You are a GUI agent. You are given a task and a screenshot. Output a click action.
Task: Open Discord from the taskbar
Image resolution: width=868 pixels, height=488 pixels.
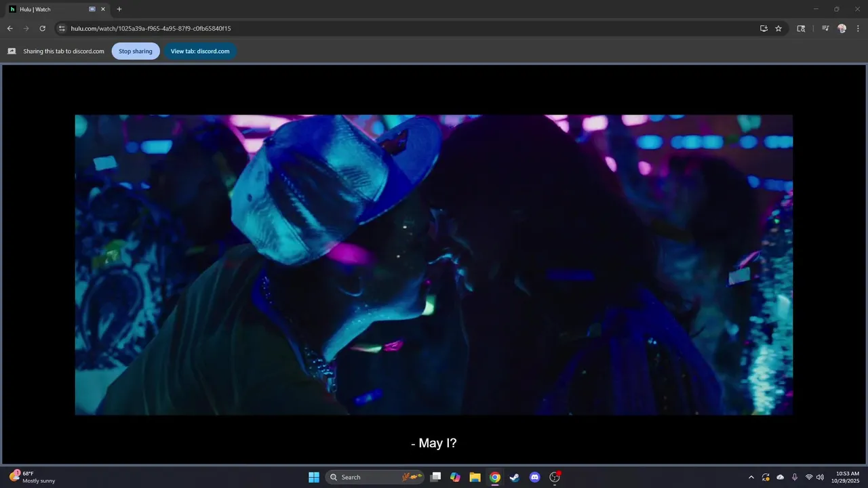pos(535,477)
